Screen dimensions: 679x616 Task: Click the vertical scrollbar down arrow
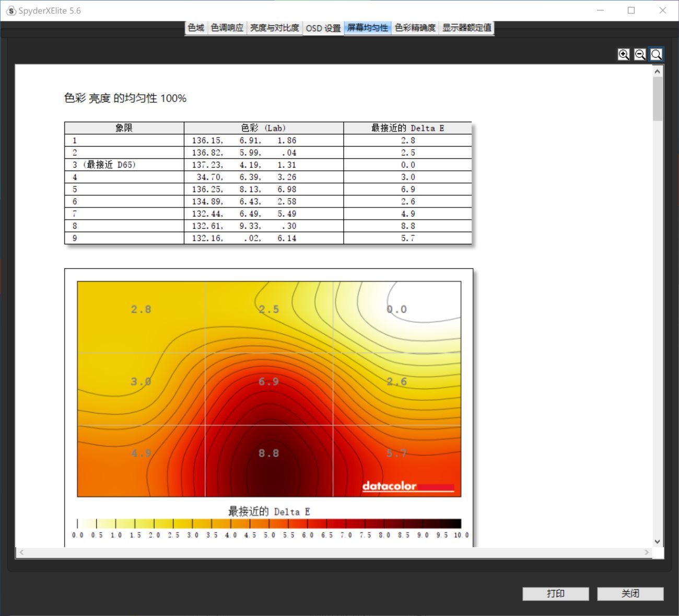tap(658, 542)
